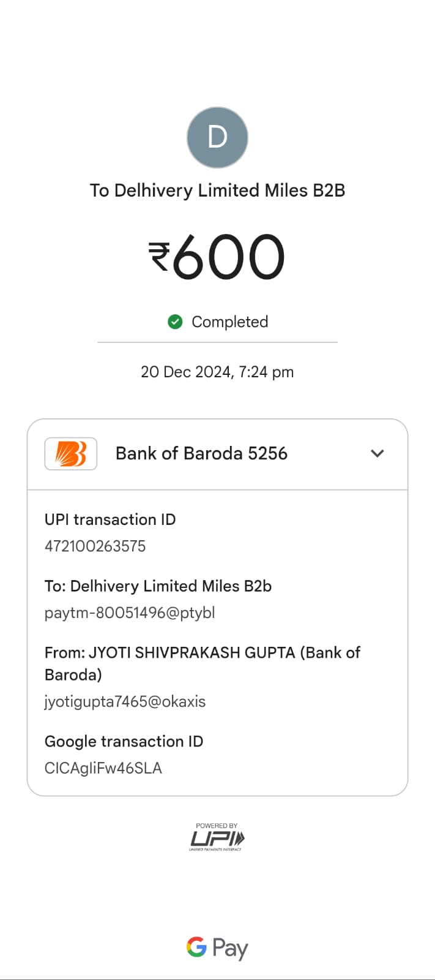
Task: Tap the UPI transaction ID label
Action: pos(110,519)
